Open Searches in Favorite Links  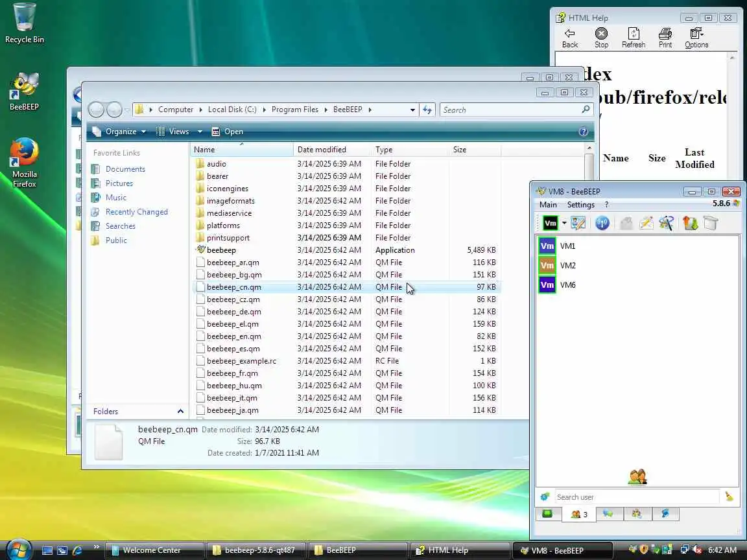point(120,226)
